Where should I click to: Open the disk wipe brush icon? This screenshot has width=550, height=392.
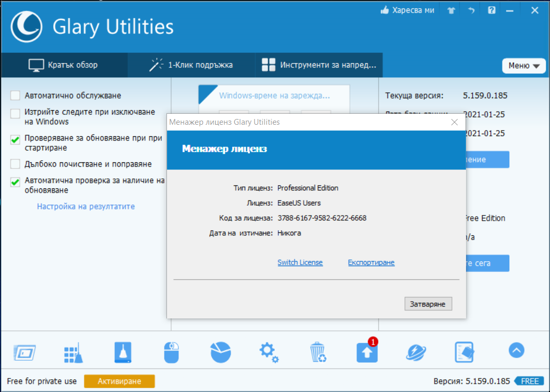123,352
